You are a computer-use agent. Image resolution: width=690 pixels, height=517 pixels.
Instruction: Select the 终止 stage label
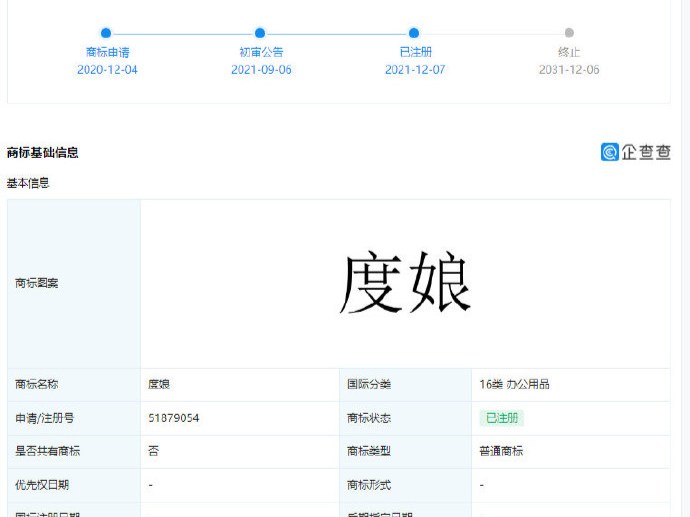click(569, 52)
